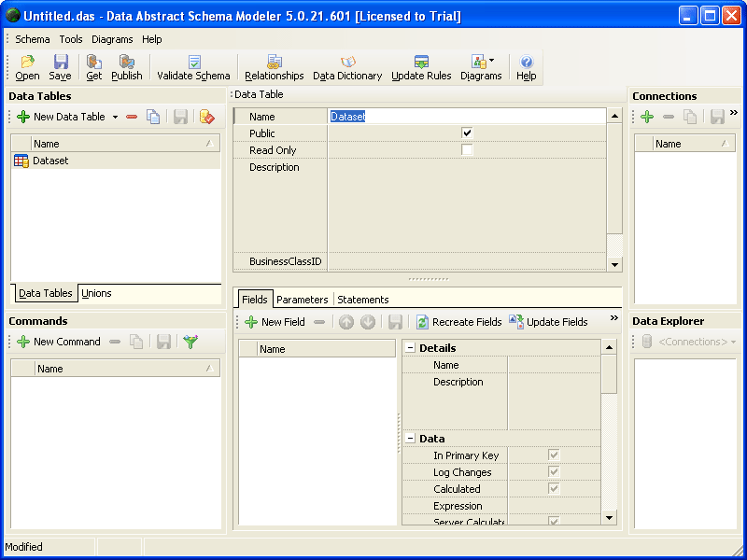This screenshot has width=747, height=560.
Task: Collapse the Details section
Action: [x=410, y=347]
